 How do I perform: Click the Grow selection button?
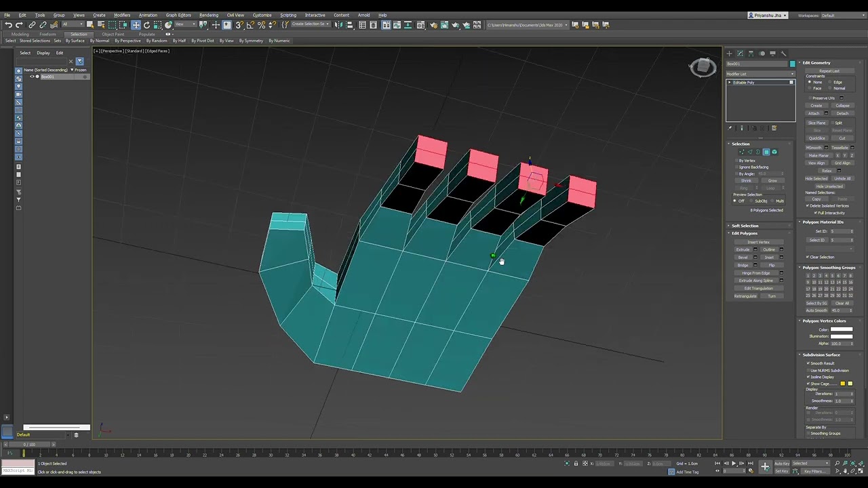coord(772,181)
